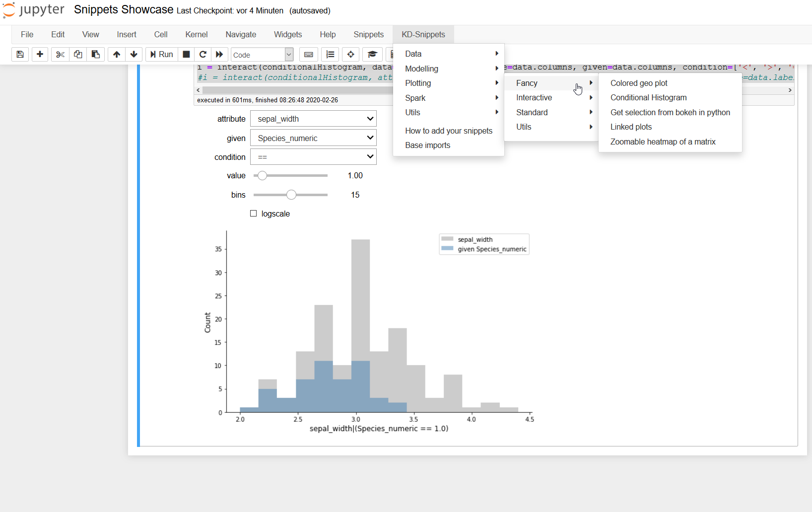Image resolution: width=812 pixels, height=512 pixels.
Task: Open the Insert menu
Action: tap(127, 34)
